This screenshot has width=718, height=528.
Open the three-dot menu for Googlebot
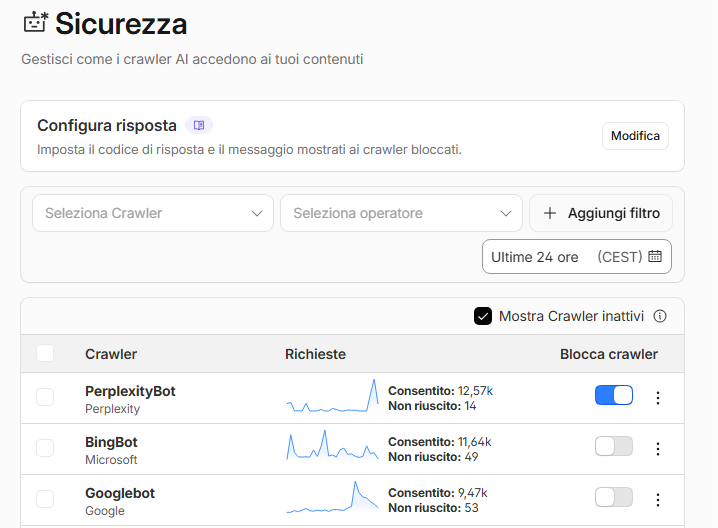[658, 500]
